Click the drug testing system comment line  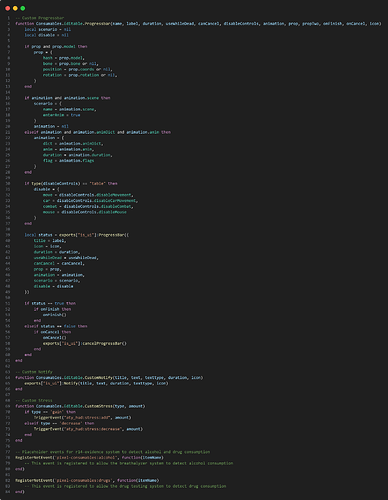pyautogui.click(x=125, y=486)
